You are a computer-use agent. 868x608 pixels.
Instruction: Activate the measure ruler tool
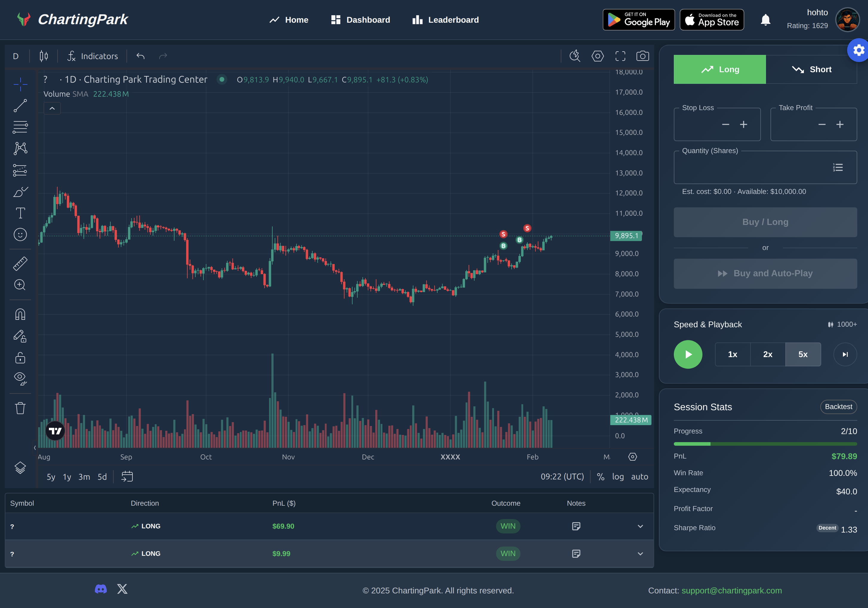pos(20,263)
